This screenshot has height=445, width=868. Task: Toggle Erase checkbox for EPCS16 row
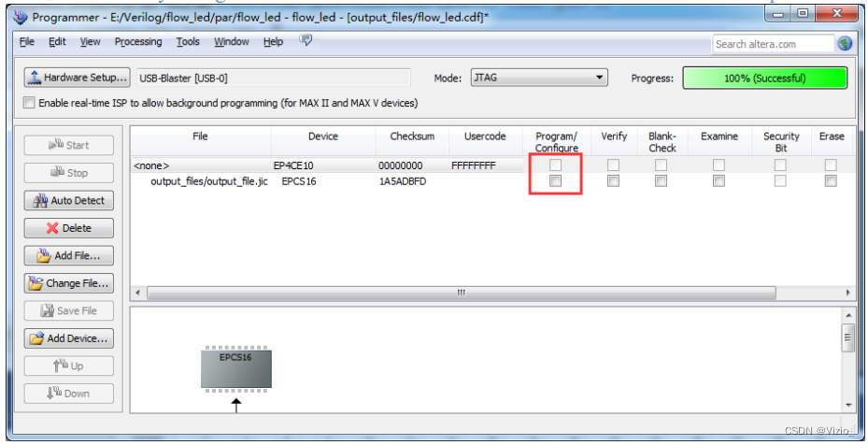(831, 180)
